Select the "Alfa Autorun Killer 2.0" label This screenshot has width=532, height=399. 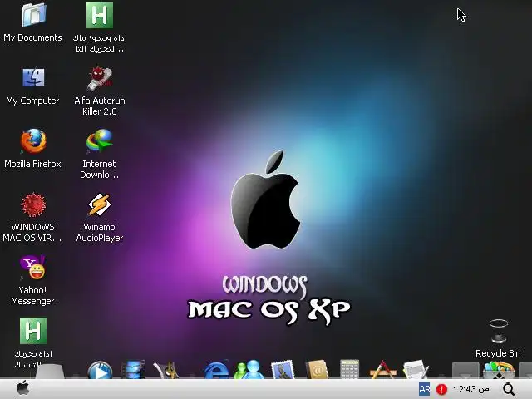click(x=100, y=106)
